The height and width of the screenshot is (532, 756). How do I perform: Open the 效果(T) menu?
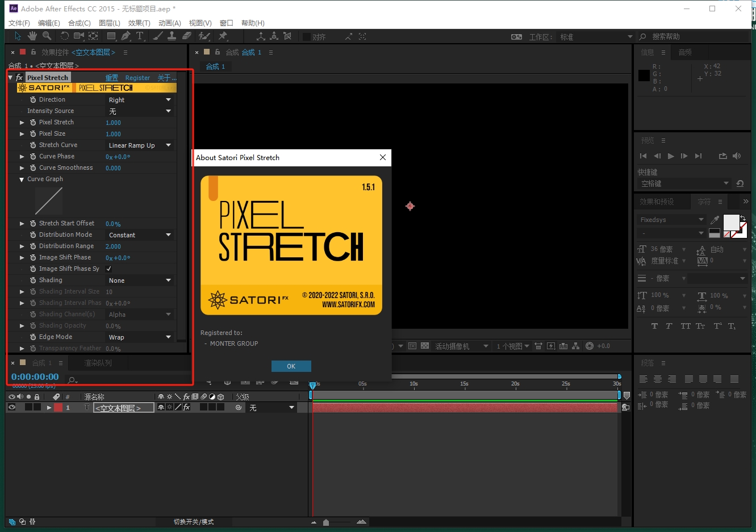[139, 23]
